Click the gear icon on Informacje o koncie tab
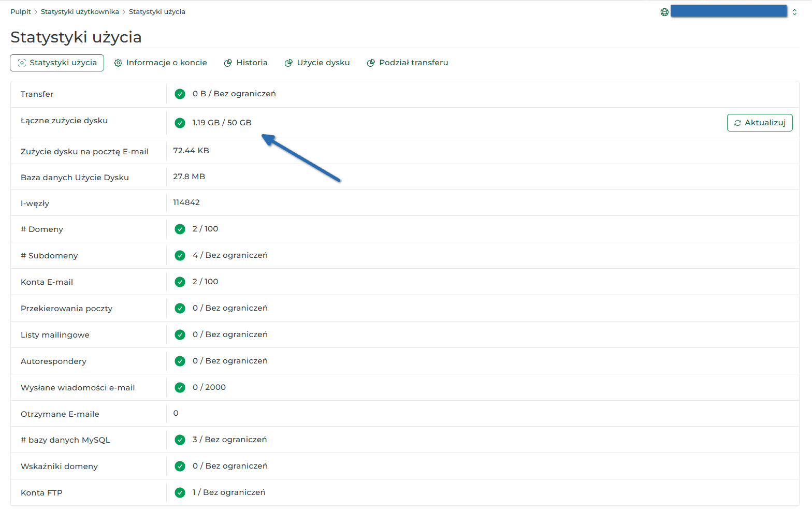 tap(118, 63)
